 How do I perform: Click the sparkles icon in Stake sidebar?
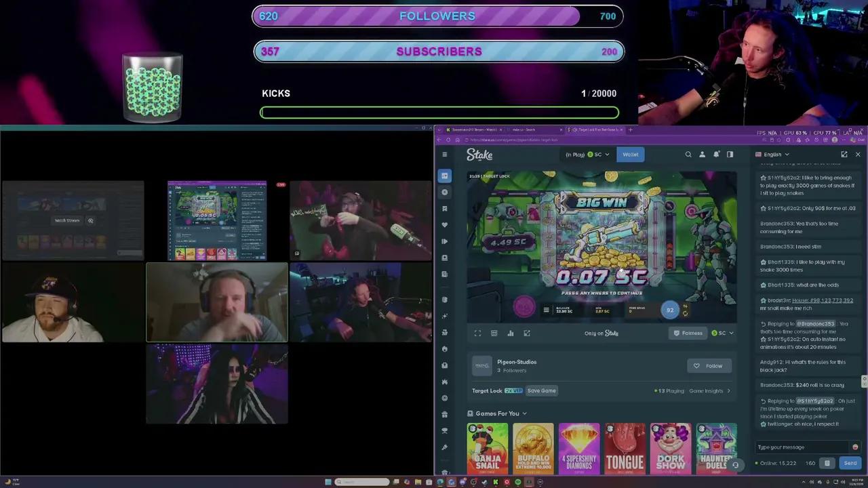(x=445, y=316)
